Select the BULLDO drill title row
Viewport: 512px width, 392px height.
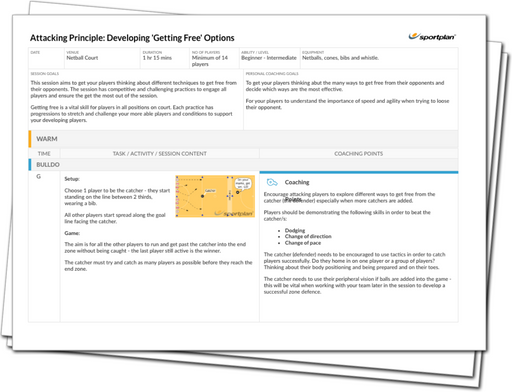click(x=243, y=165)
